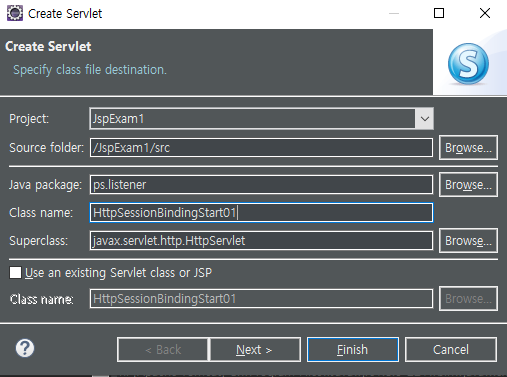Enable Use an existing Servlet class checkbox
The height and width of the screenshot is (377, 507).
click(15, 272)
